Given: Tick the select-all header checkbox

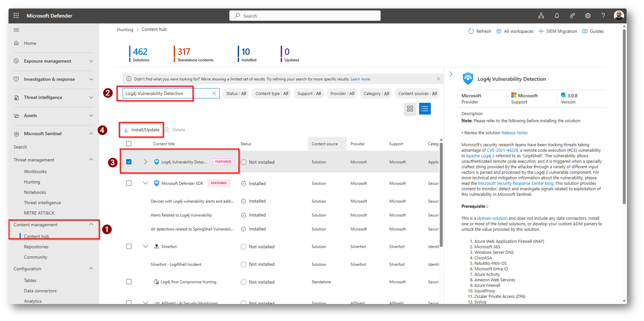Looking at the screenshot, I should [129, 144].
